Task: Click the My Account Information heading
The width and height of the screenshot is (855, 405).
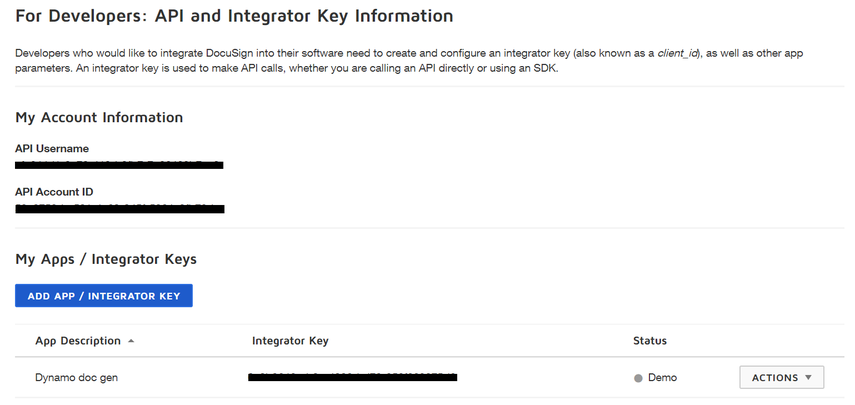Action: [99, 117]
